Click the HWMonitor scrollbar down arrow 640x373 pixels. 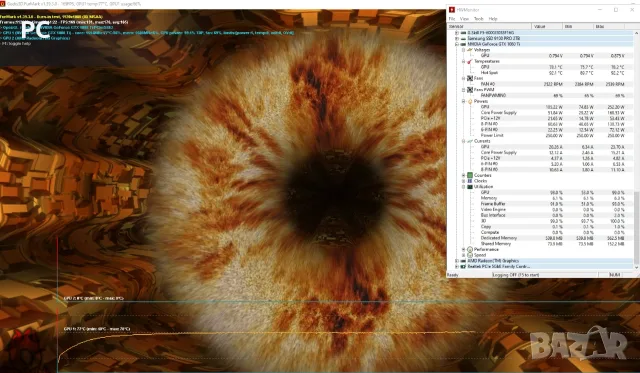[x=637, y=267]
